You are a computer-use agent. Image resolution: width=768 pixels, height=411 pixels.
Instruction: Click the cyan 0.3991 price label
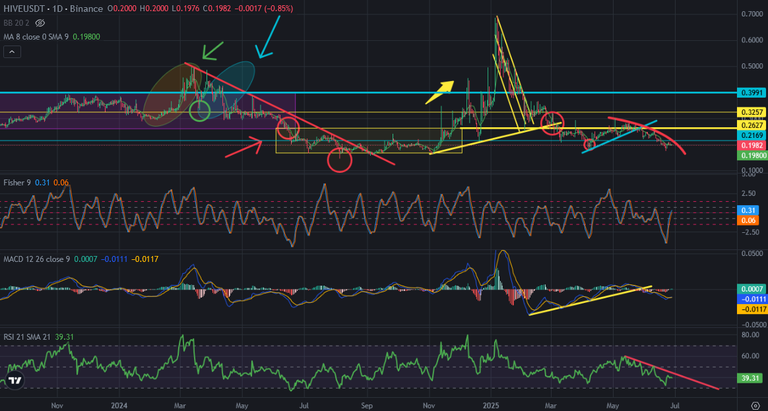(751, 93)
